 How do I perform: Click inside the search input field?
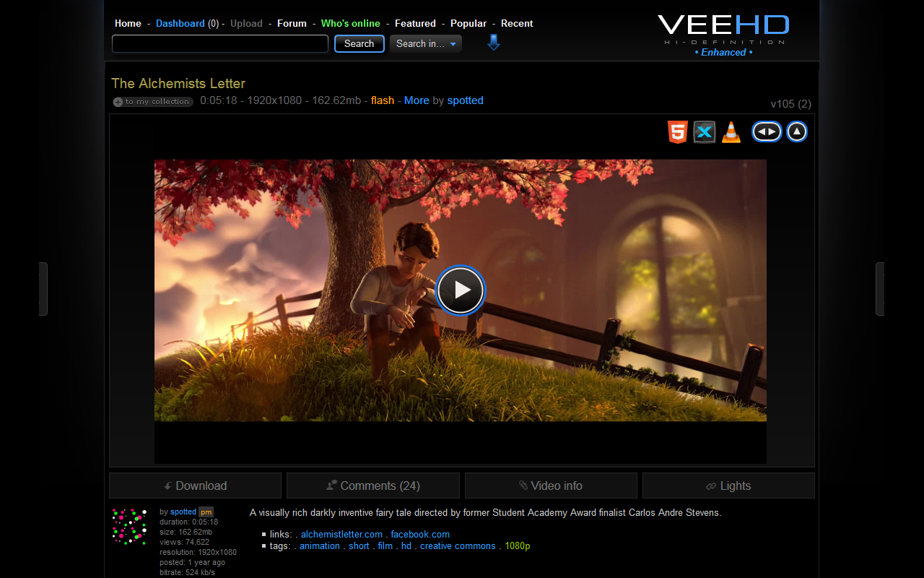point(219,43)
